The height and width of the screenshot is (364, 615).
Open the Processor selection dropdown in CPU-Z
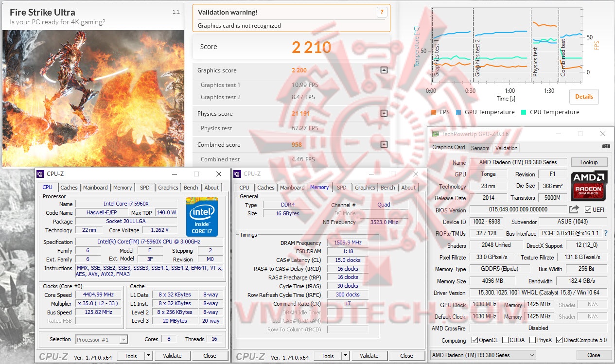click(x=102, y=339)
